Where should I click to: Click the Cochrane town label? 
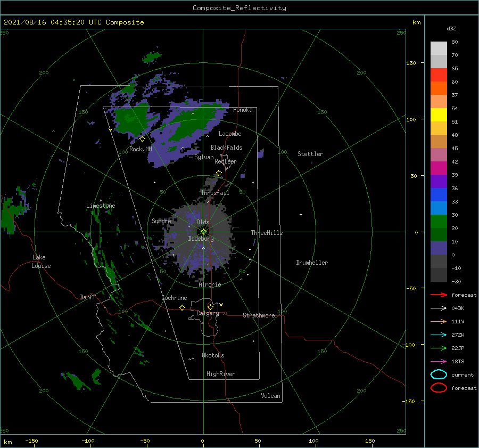point(174,298)
